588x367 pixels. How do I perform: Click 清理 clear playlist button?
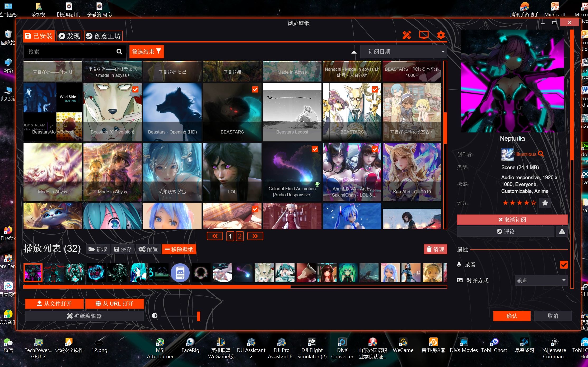pyautogui.click(x=435, y=249)
